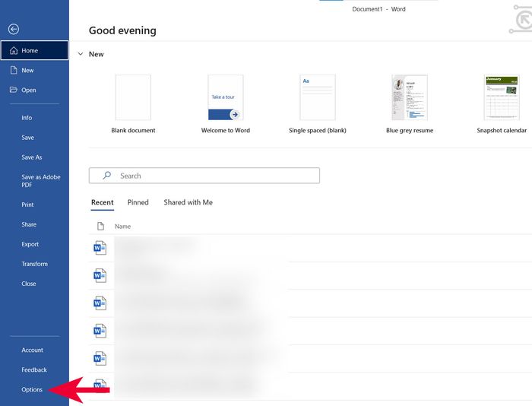Click the Home house icon in sidebar

[14, 51]
